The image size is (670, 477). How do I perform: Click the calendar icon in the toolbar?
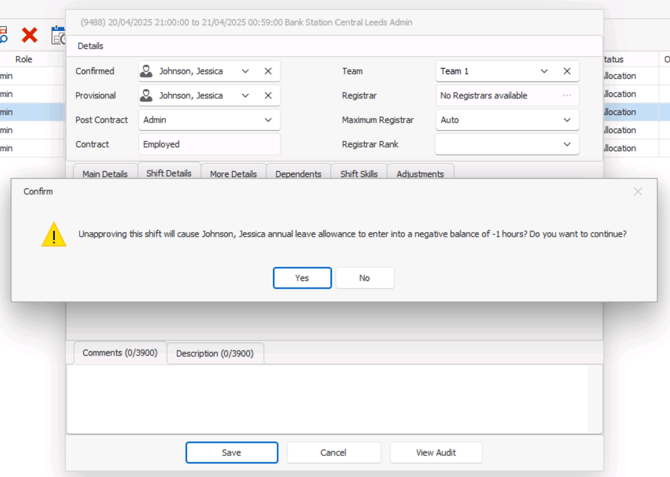tap(58, 35)
